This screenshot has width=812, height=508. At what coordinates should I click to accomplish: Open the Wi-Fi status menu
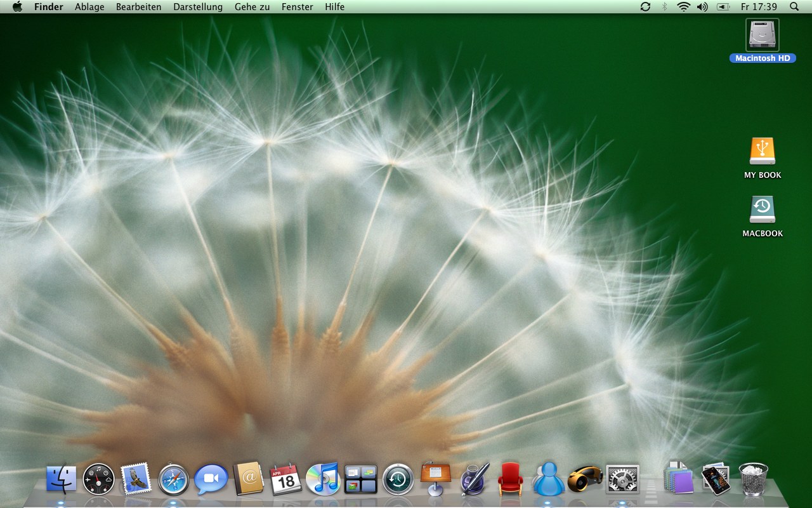point(683,7)
